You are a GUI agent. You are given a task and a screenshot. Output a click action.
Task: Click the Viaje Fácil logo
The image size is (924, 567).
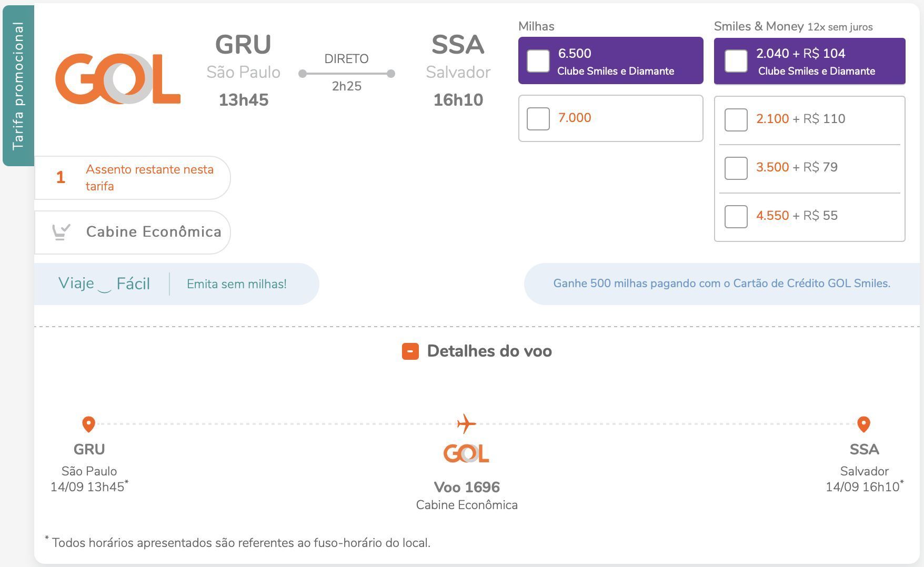[x=104, y=283]
